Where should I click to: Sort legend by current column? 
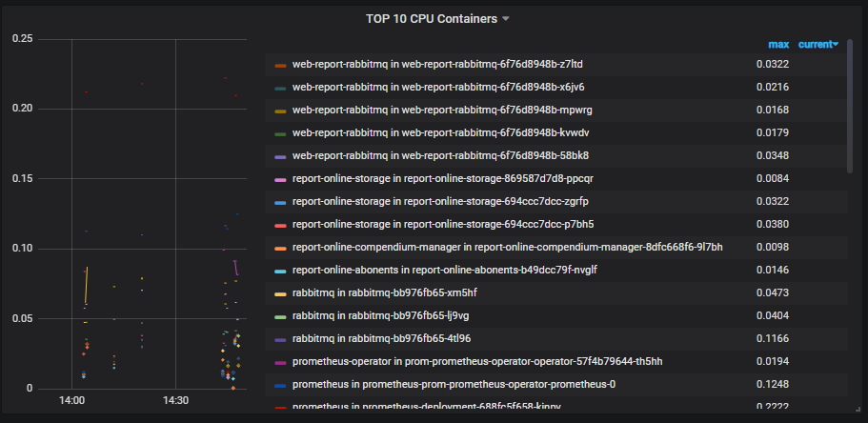coord(818,45)
